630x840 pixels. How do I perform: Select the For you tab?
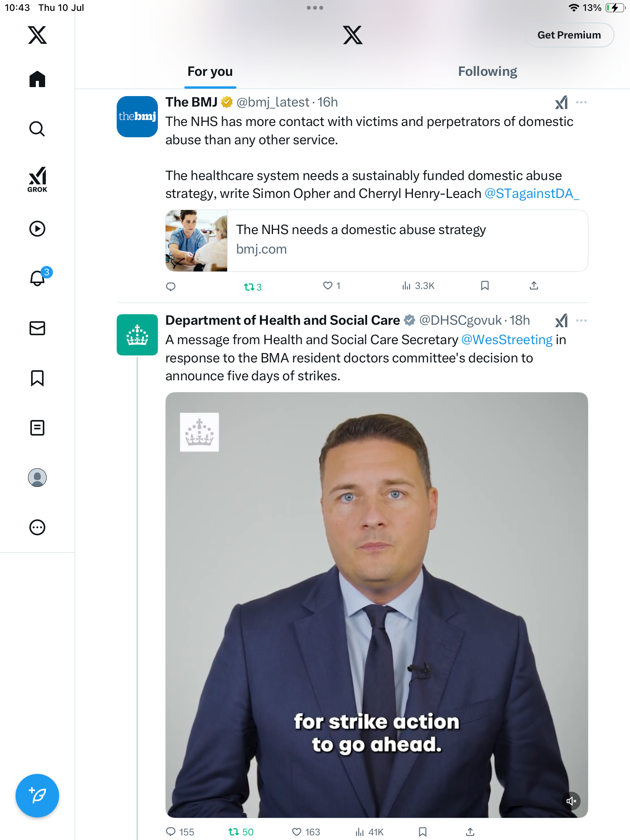pos(210,72)
